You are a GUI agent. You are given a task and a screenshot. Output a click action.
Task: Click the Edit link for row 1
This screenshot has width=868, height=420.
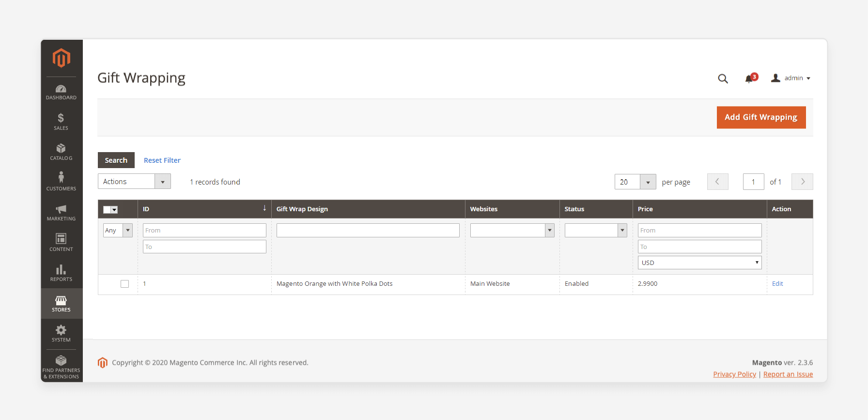pyautogui.click(x=777, y=284)
